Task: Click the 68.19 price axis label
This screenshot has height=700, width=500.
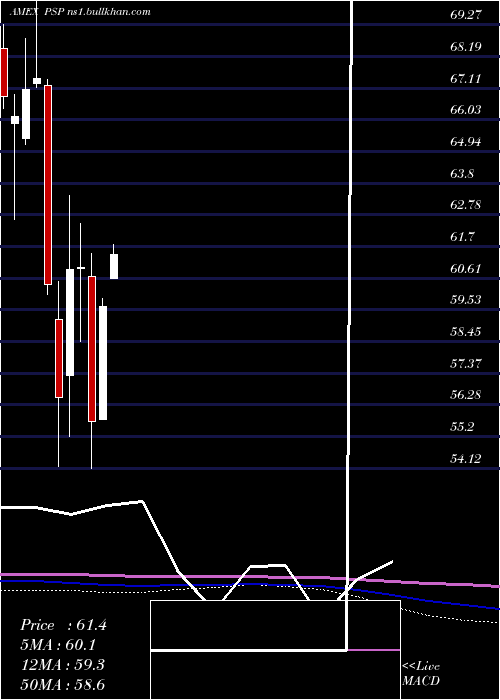Action: (466, 46)
